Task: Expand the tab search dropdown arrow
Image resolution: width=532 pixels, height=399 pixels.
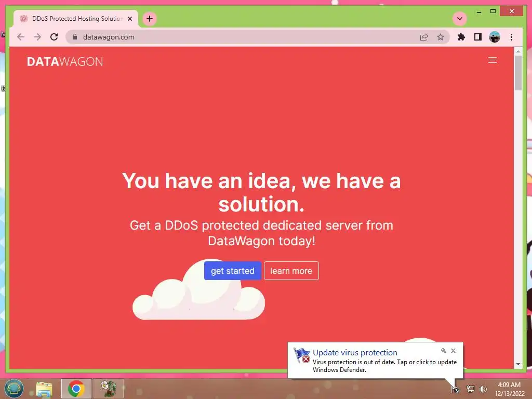Action: [x=460, y=19]
